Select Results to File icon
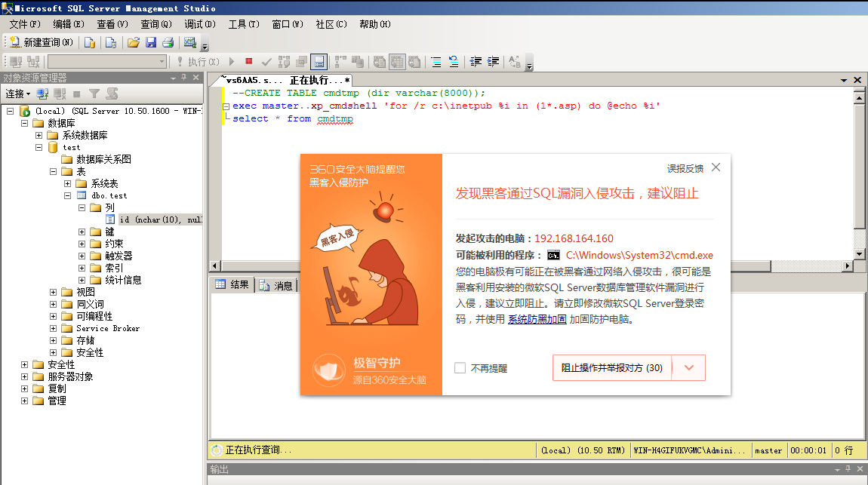This screenshot has width=868, height=485. [414, 62]
